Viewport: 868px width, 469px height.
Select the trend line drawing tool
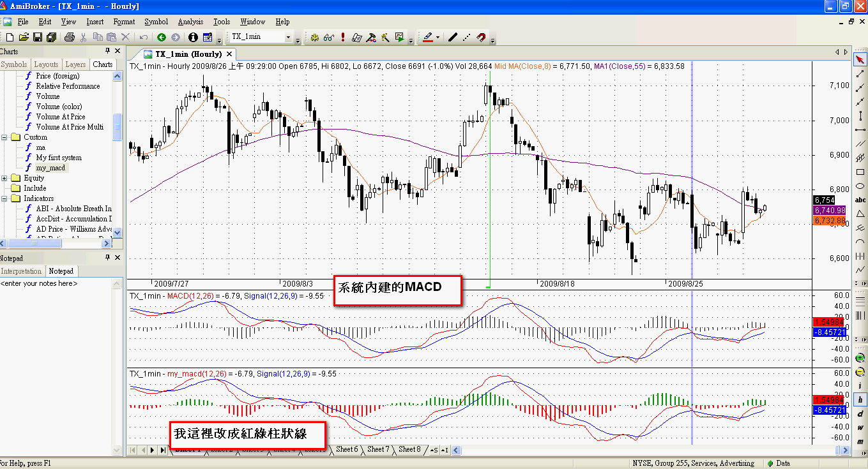pyautogui.click(x=860, y=74)
